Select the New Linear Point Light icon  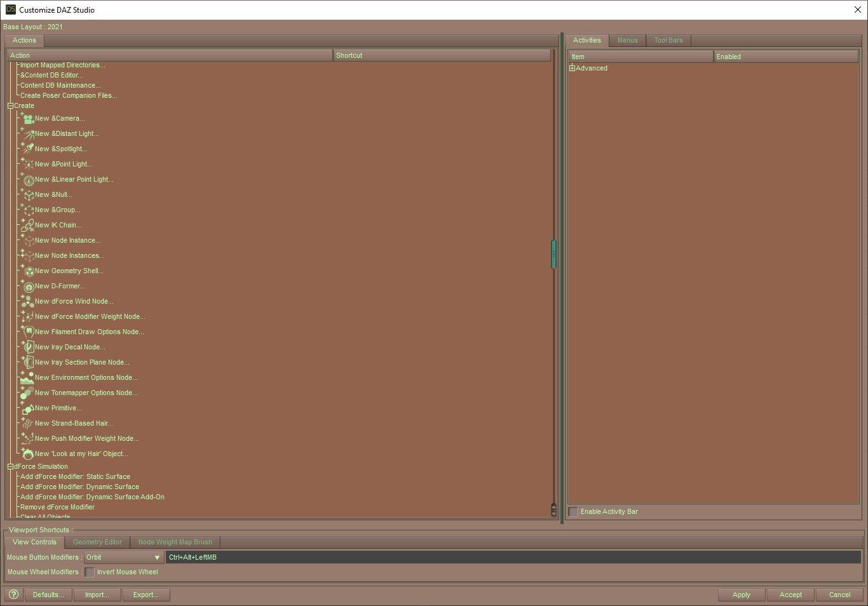point(27,179)
